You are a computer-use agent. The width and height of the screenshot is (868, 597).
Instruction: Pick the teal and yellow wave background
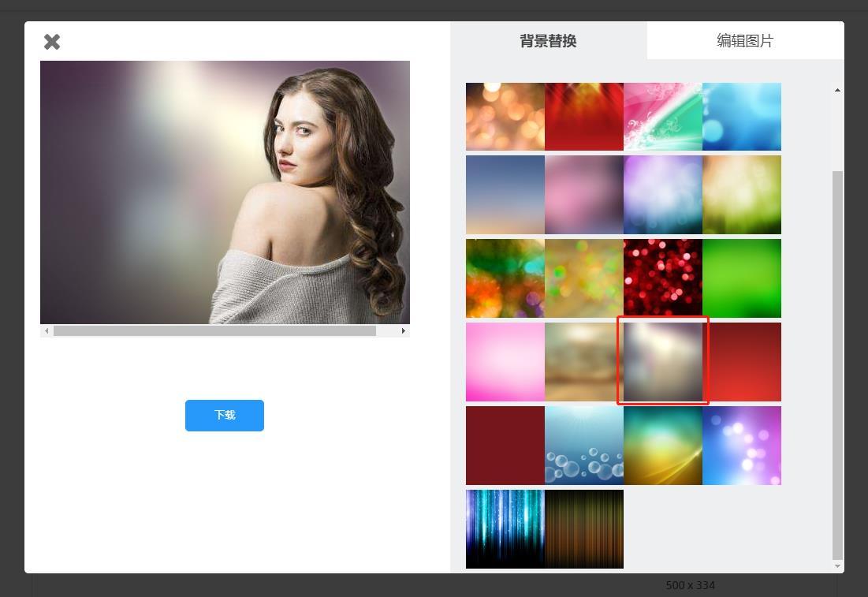[x=663, y=446]
